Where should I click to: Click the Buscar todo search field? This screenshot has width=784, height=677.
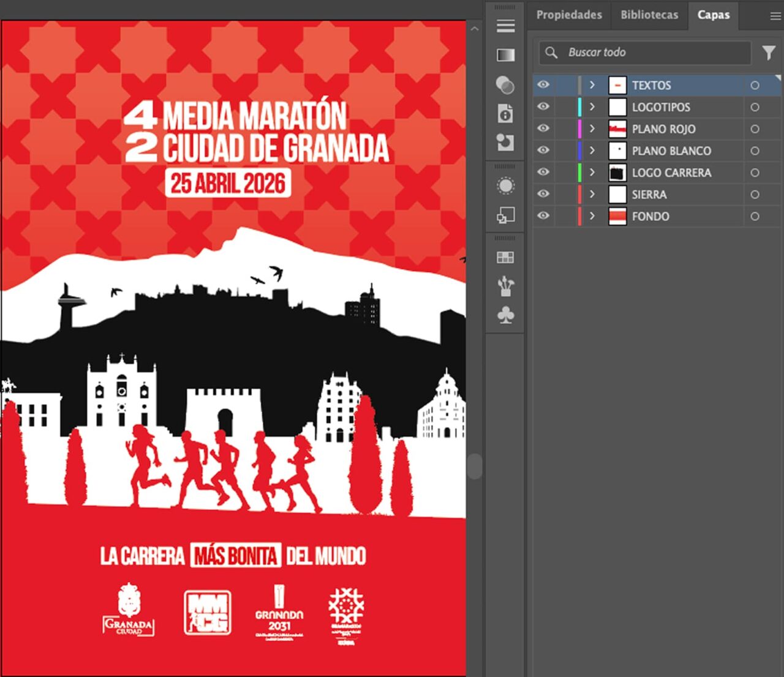645,53
